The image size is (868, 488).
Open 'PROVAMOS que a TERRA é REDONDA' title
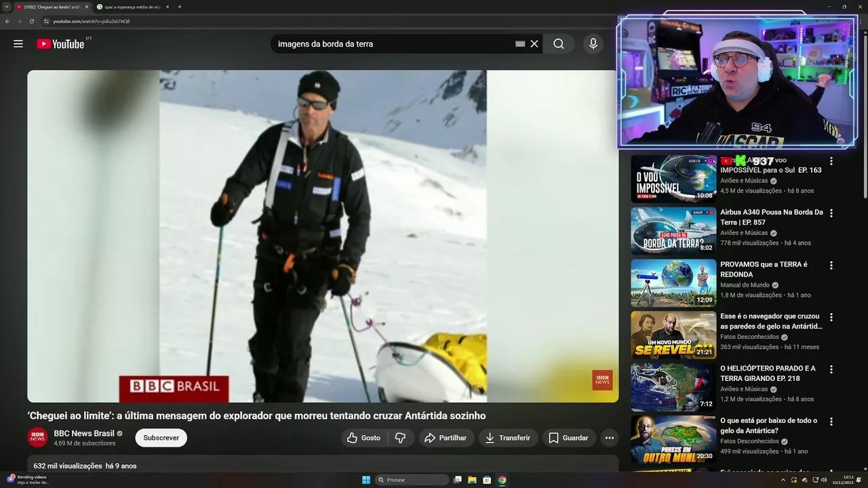click(764, 270)
